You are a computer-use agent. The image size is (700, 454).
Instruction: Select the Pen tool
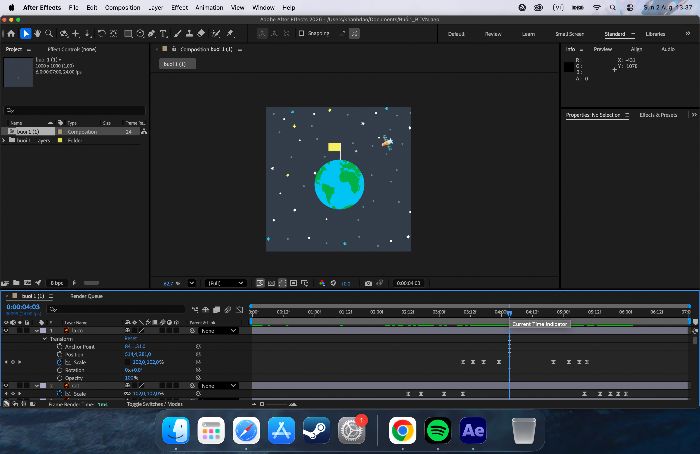152,33
